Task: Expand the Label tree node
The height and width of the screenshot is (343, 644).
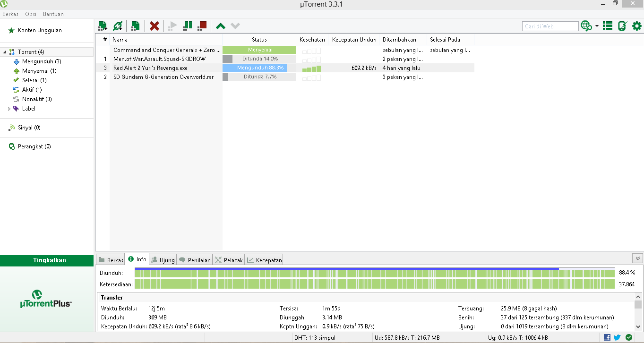Action: [9, 109]
